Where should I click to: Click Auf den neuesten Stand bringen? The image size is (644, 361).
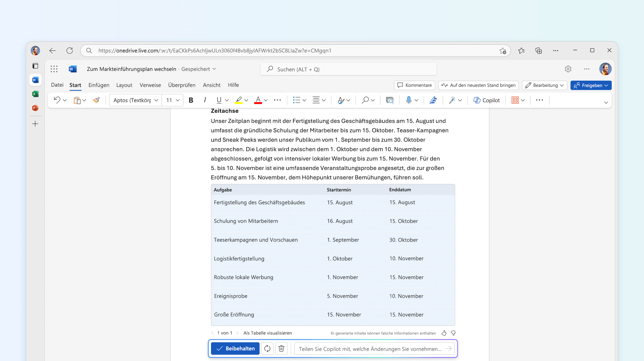tap(478, 85)
